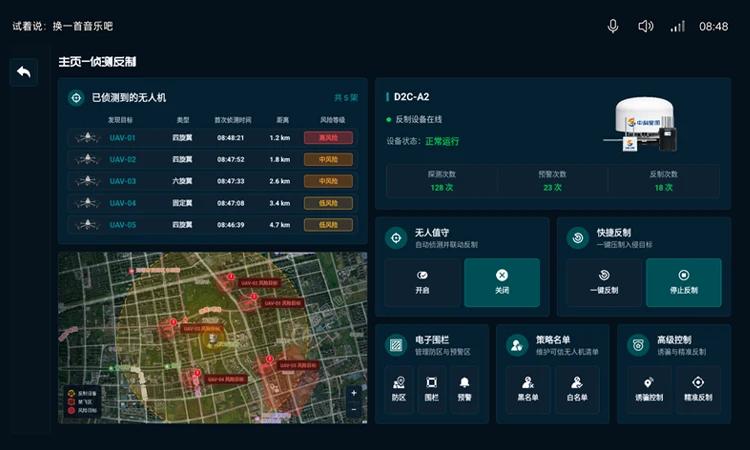The width and height of the screenshot is (750, 450).
Task: Click the UAV-01 risk target map label
Action: [282, 303]
